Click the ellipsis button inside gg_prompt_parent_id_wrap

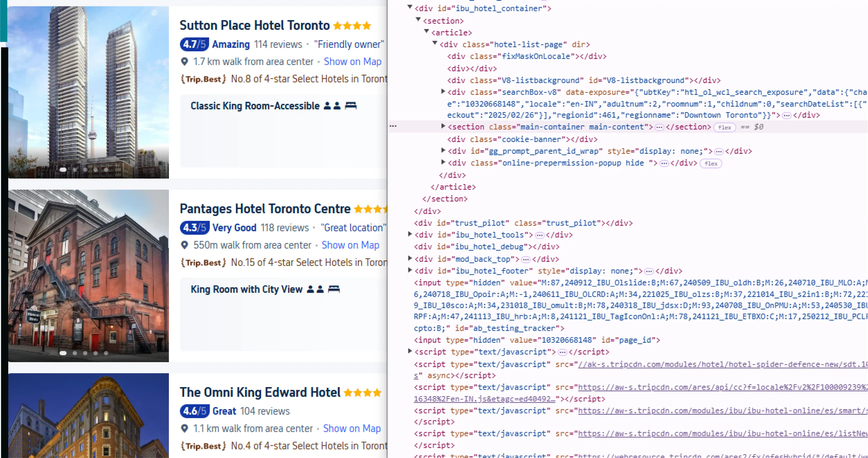click(x=719, y=151)
